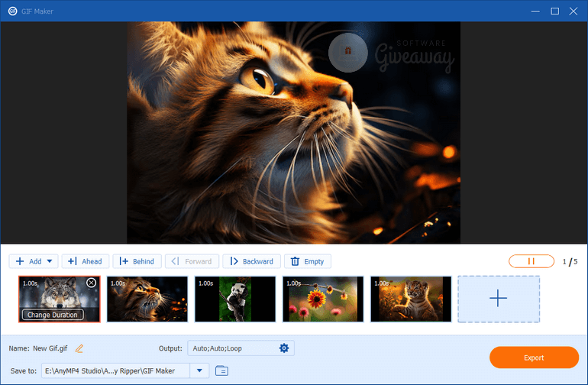The width and height of the screenshot is (588, 385).
Task: Move the frame Backward in order
Action: [x=251, y=261]
